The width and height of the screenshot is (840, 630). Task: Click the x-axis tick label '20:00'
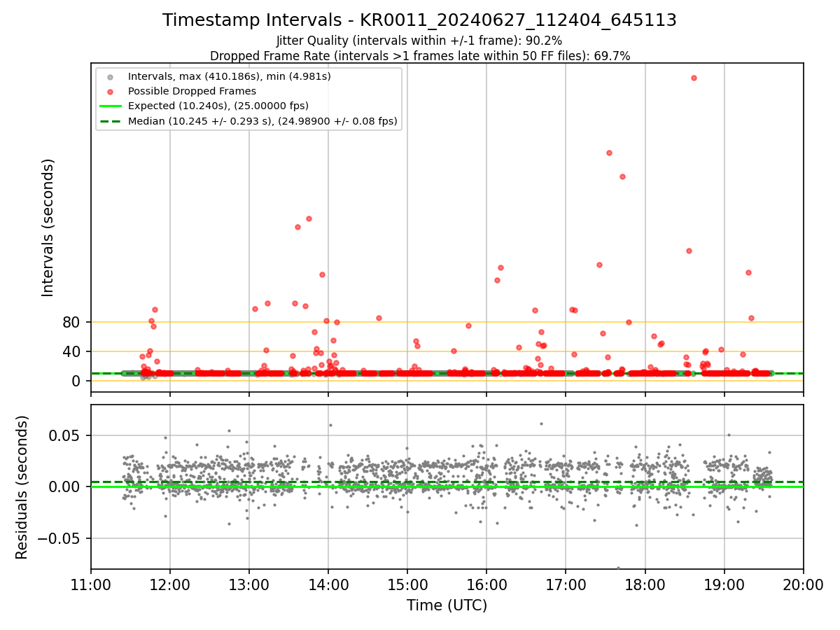pyautogui.click(x=803, y=584)
